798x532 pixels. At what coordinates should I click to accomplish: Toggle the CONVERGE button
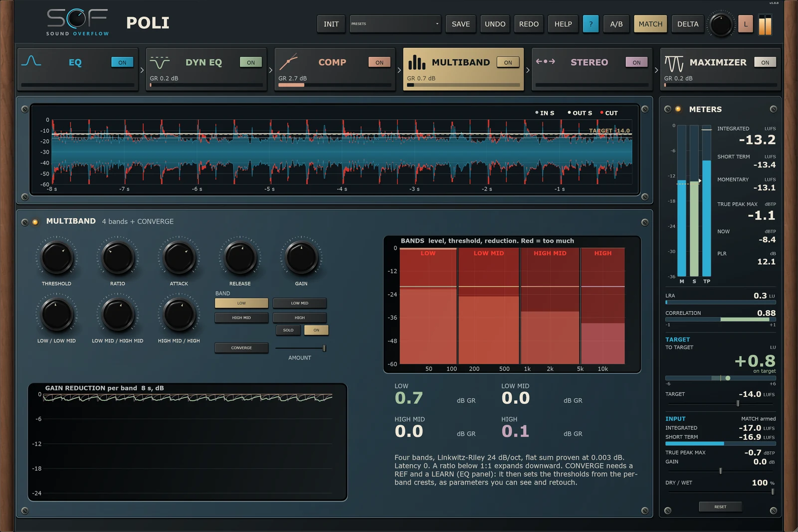[241, 348]
